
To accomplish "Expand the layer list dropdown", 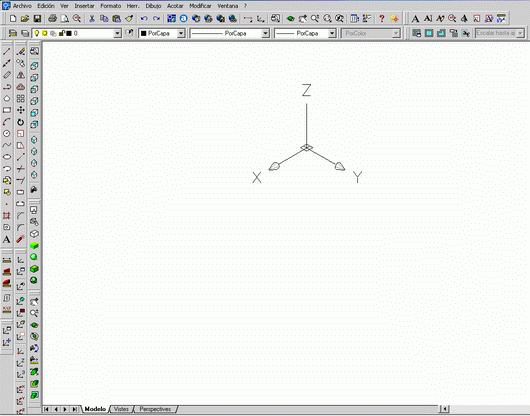I will coord(117,33).
